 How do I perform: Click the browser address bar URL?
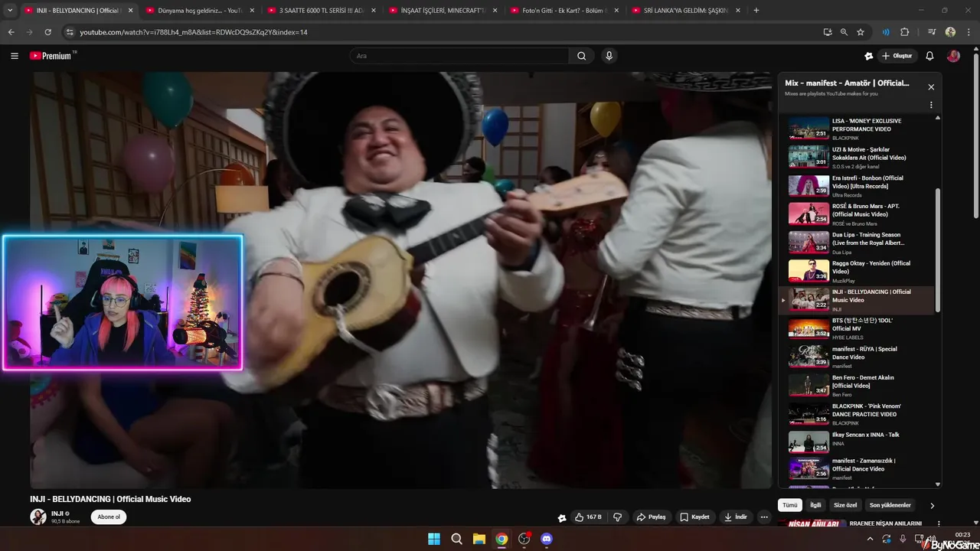point(194,32)
